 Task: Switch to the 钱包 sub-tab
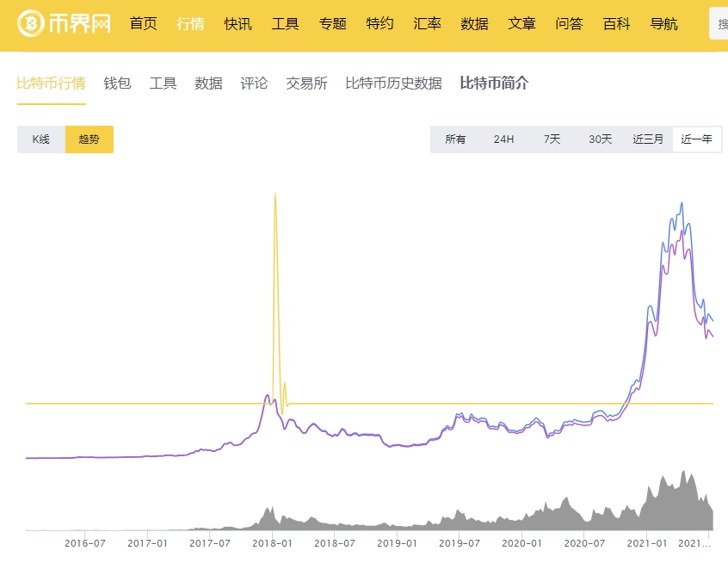point(117,84)
